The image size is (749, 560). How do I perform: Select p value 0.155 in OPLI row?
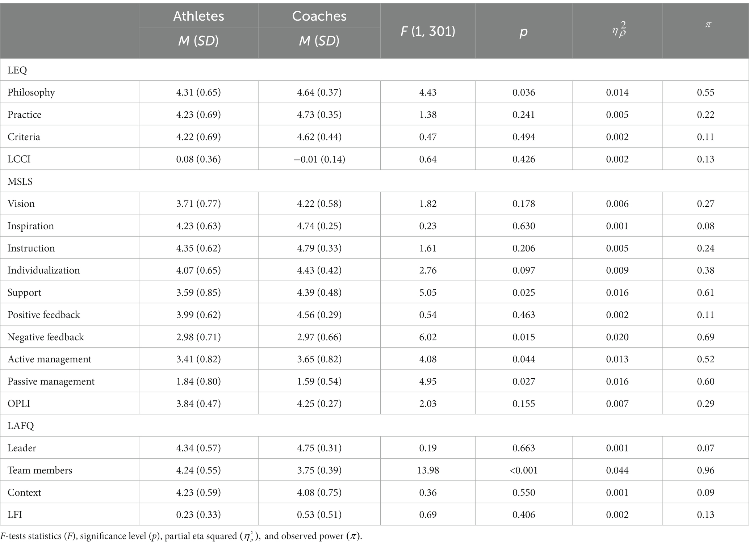(x=524, y=404)
